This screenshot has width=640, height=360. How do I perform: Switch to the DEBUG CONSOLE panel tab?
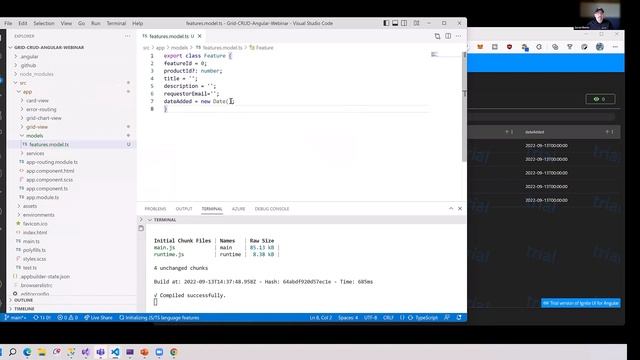coord(272,209)
